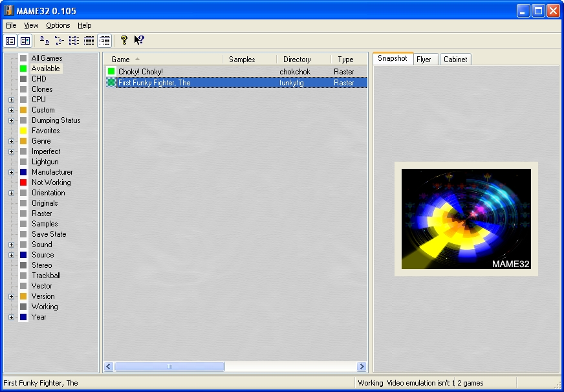Select the red Not Working folder icon
This screenshot has width=564, height=392.
[23, 182]
